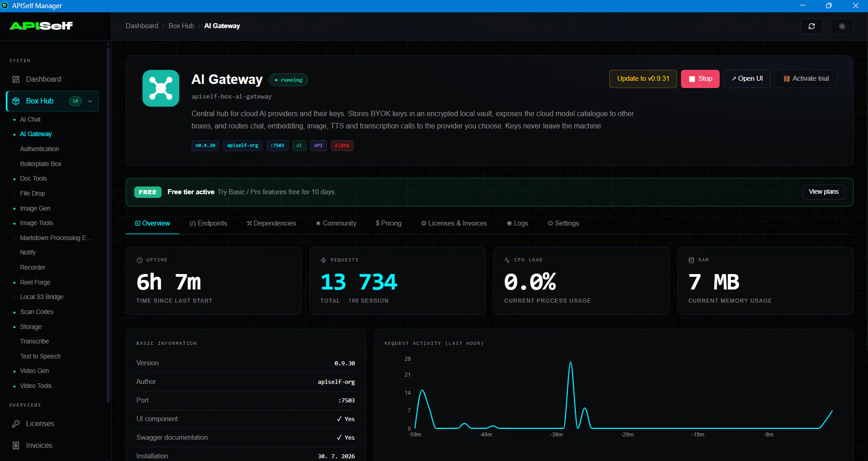
Task: Click the Open UI button
Action: (x=747, y=78)
